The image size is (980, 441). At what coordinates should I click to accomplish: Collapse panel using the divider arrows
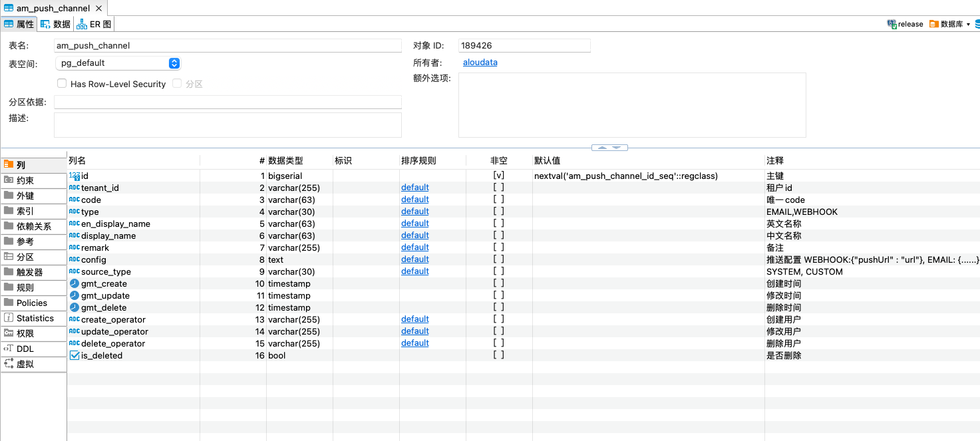click(609, 148)
